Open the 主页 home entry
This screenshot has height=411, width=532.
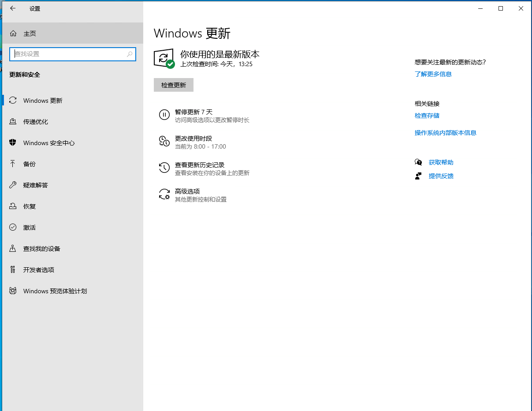pos(73,34)
